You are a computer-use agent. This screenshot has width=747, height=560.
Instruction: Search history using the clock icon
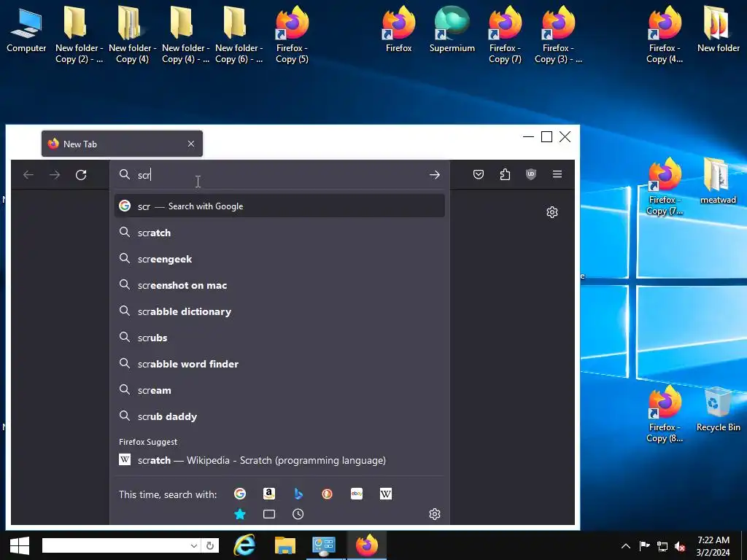click(298, 514)
